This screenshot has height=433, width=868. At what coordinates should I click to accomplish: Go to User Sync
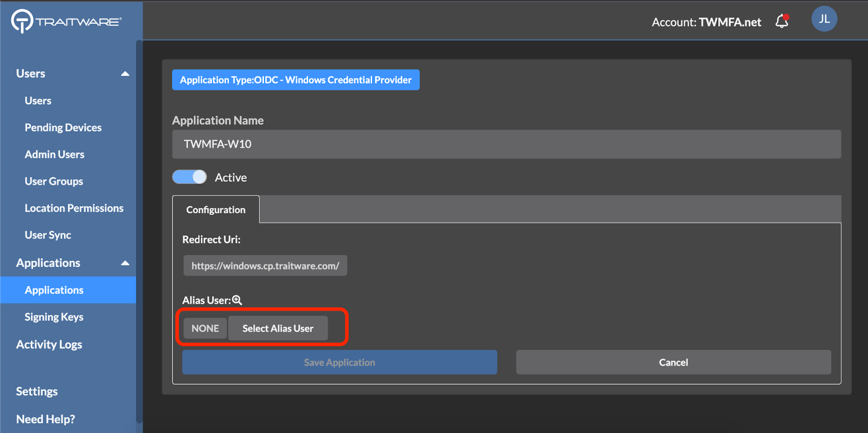tap(48, 235)
